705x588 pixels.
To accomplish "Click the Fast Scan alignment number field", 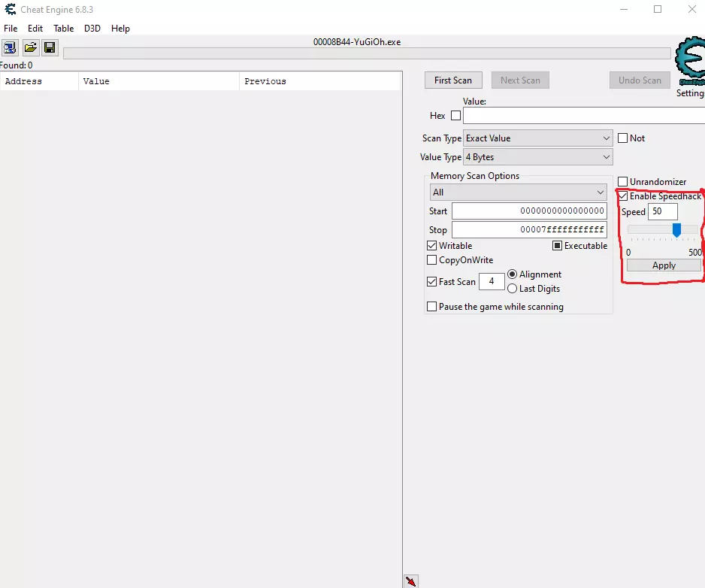I will click(x=492, y=281).
